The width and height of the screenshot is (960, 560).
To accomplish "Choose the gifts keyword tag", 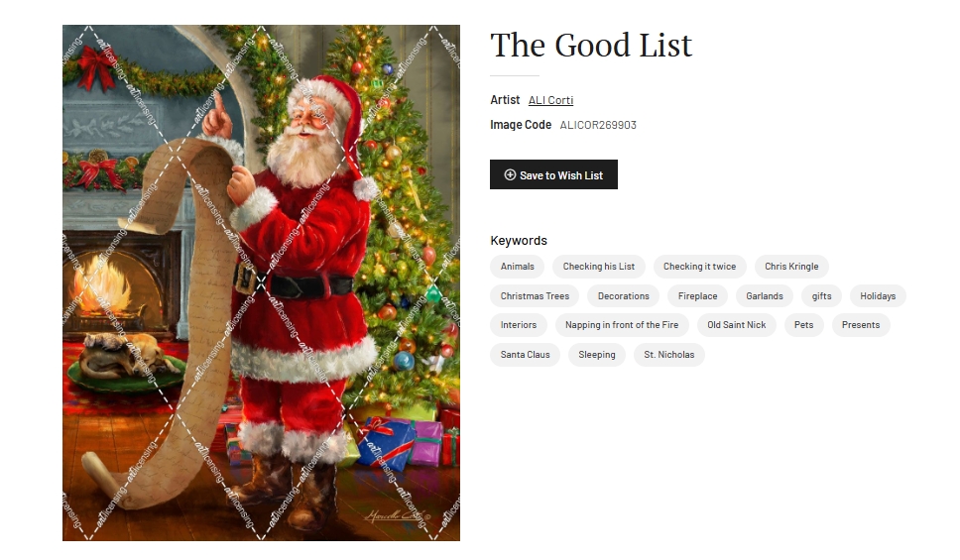I will pyautogui.click(x=821, y=295).
